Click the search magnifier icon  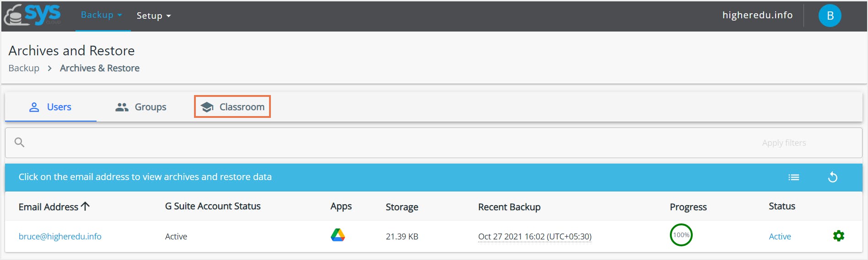[19, 143]
